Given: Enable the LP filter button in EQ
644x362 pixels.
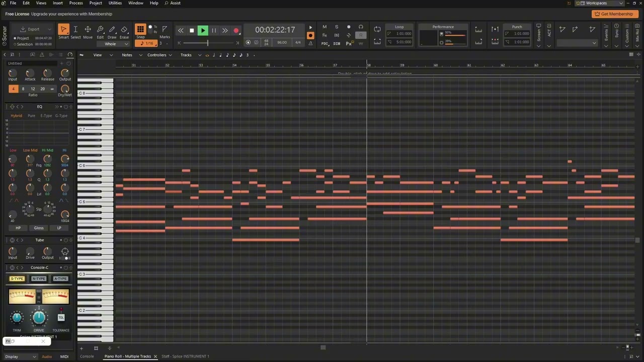Looking at the screenshot, I should click(x=59, y=228).
